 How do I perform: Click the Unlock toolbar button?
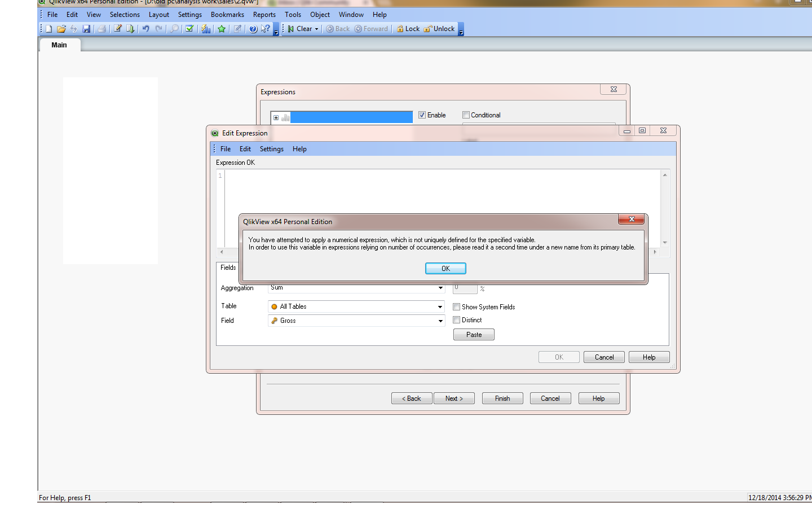coord(439,29)
